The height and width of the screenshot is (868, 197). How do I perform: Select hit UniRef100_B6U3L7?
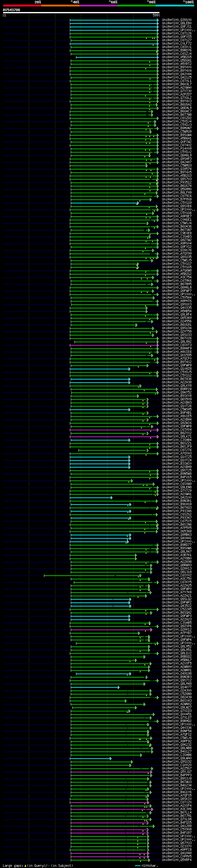click(177, 84)
